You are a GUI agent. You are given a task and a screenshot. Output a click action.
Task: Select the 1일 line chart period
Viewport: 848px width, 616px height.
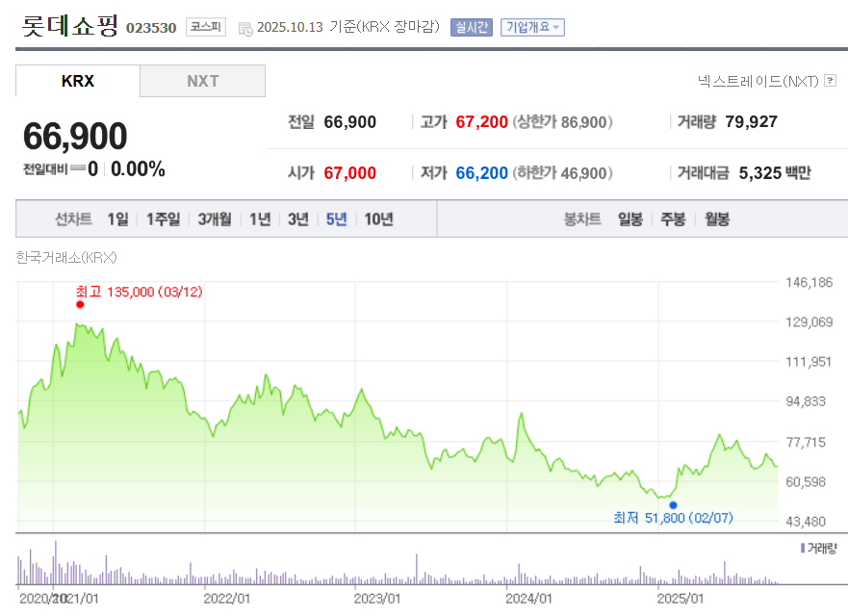[117, 219]
